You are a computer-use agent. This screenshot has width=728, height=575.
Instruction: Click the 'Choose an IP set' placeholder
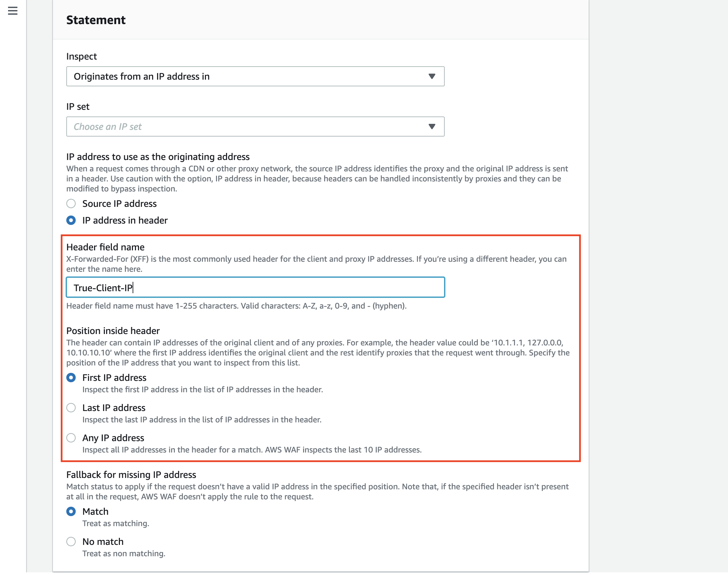pos(108,127)
